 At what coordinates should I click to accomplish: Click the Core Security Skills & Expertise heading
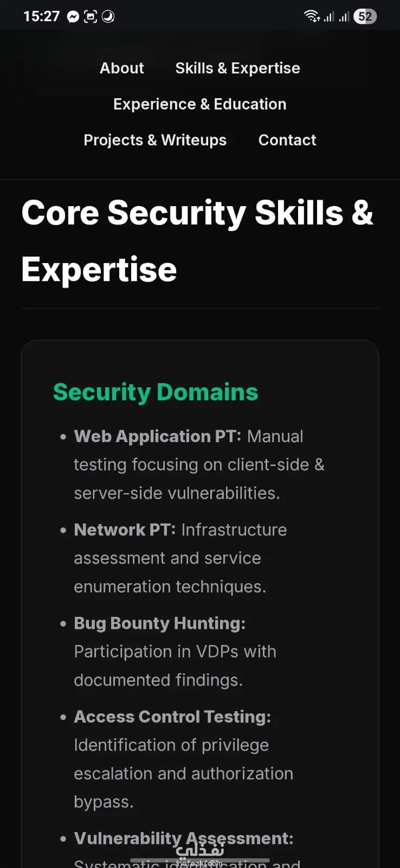[197, 240]
